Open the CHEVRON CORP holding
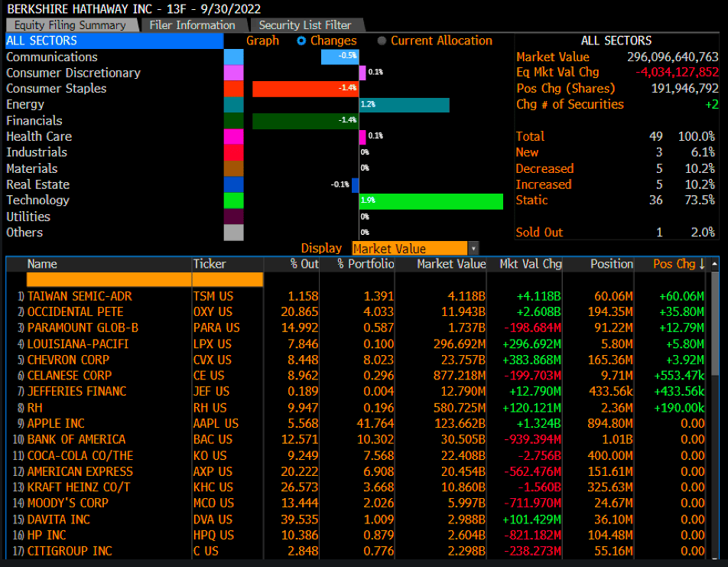728x567 pixels. coord(68,360)
